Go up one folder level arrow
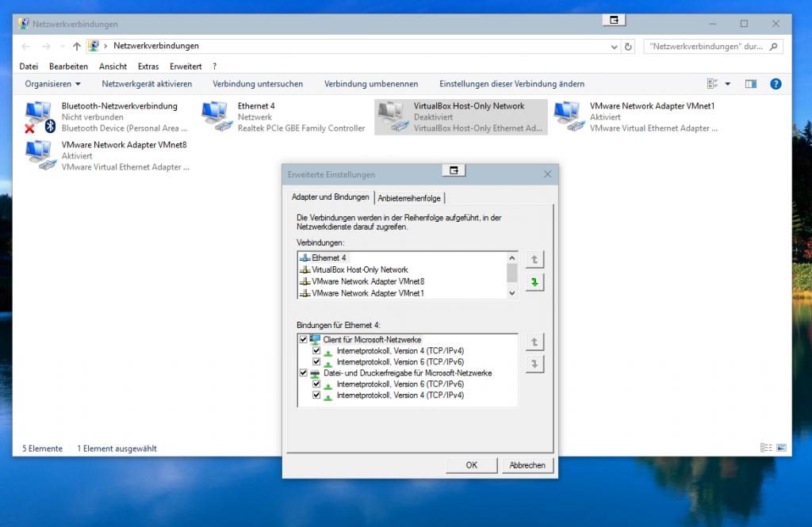This screenshot has height=527, width=812. (77, 47)
